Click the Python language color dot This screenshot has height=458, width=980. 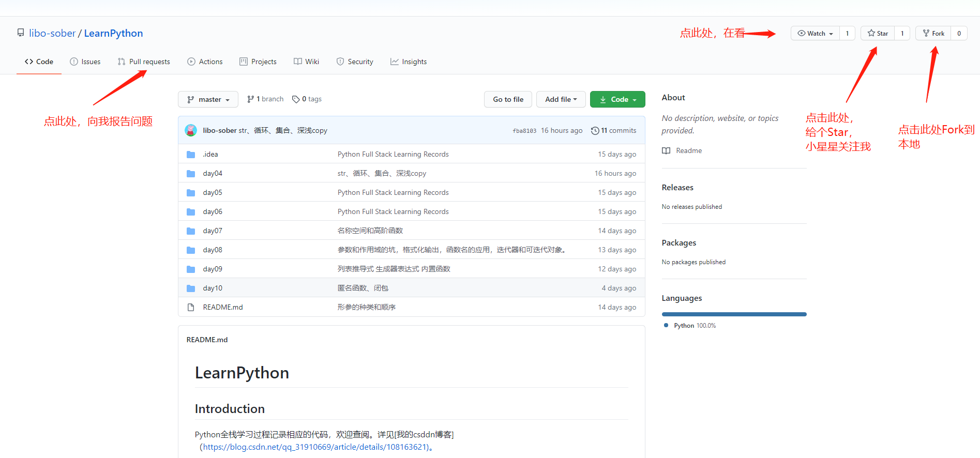point(666,326)
